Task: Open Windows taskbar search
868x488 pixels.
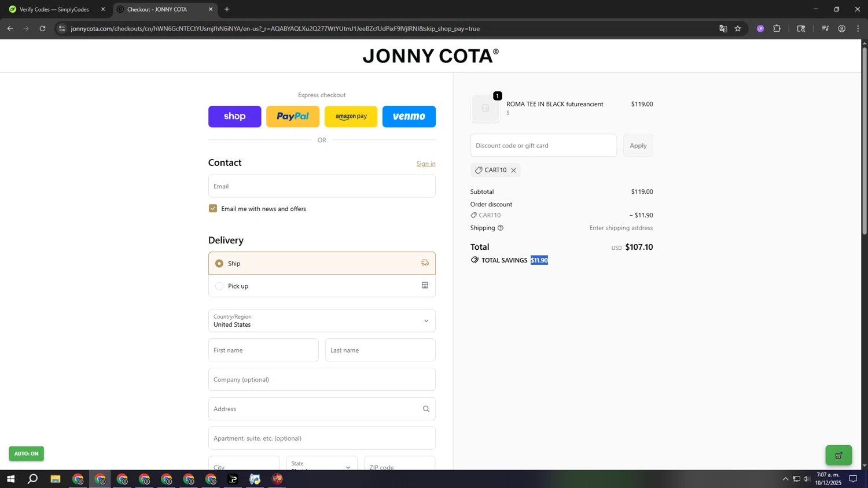Action: click(33, 479)
